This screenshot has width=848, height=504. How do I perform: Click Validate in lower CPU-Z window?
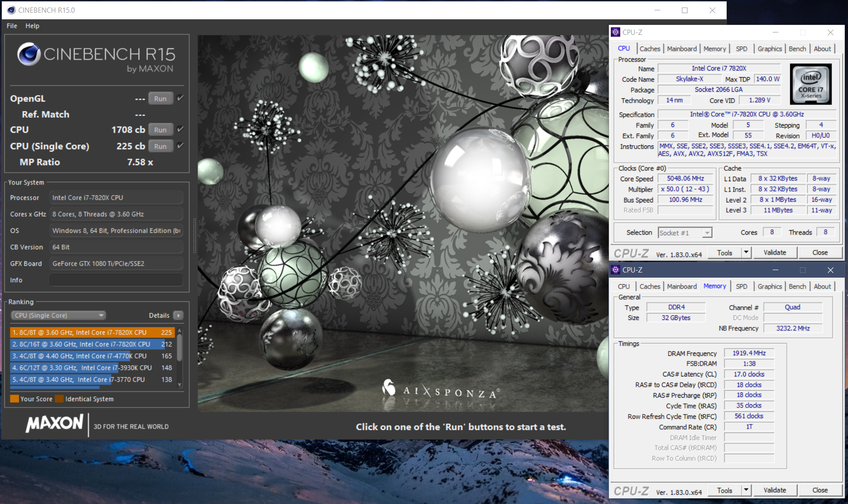(775, 490)
